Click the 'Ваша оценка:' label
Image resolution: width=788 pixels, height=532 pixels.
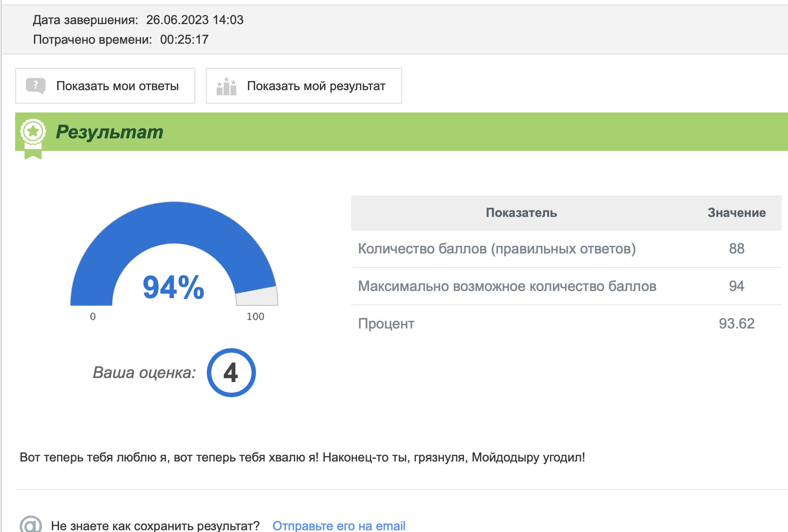tap(144, 372)
